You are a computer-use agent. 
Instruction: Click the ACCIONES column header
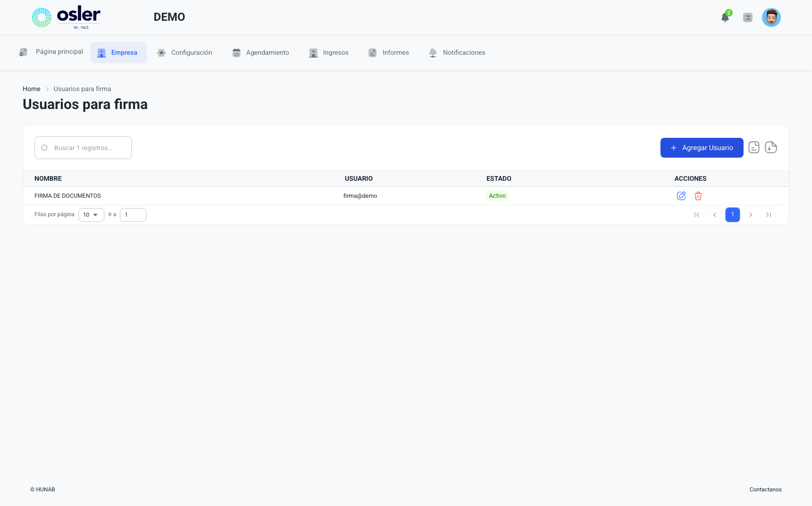pos(691,178)
